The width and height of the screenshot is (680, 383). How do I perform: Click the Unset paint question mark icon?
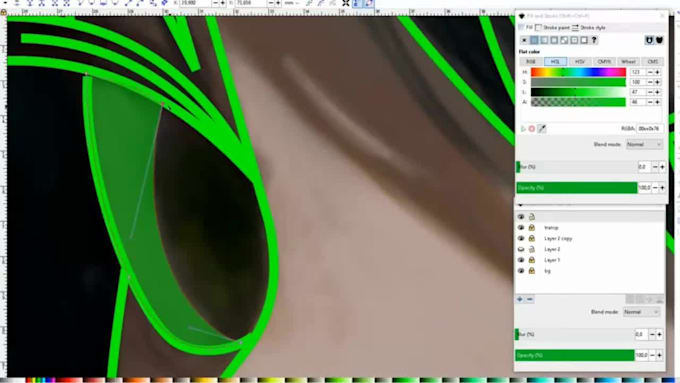[x=594, y=40]
